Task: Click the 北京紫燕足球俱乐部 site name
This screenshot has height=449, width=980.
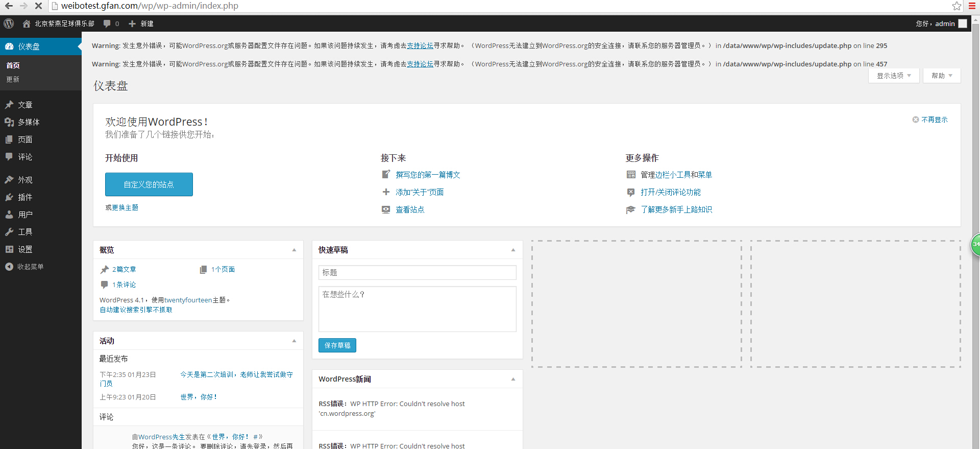Action: pos(64,23)
